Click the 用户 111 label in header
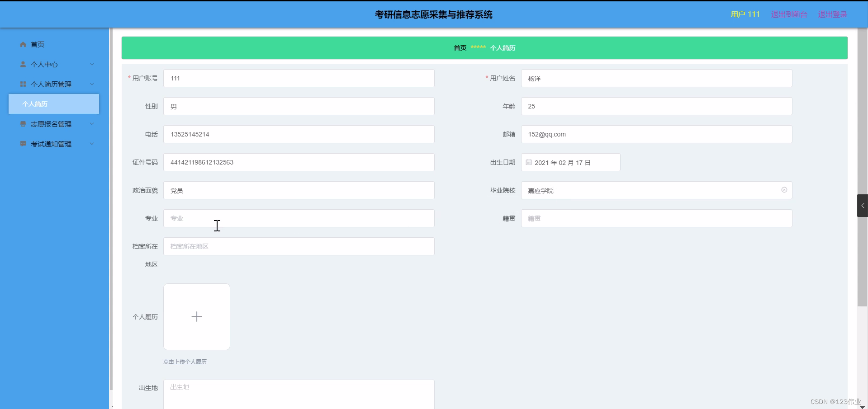 (745, 14)
